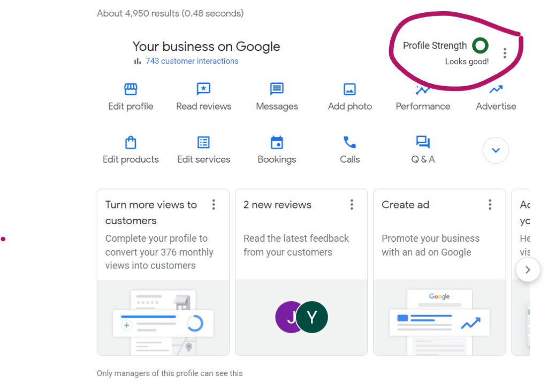Click the Profile Strength green circle indicator
Screen dimensions: 548x392
[480, 46]
